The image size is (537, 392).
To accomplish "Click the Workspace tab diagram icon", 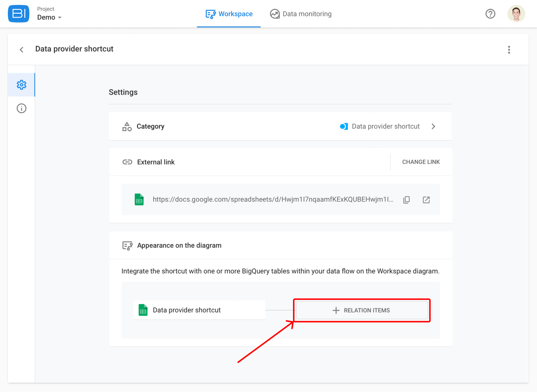I will tap(211, 14).
